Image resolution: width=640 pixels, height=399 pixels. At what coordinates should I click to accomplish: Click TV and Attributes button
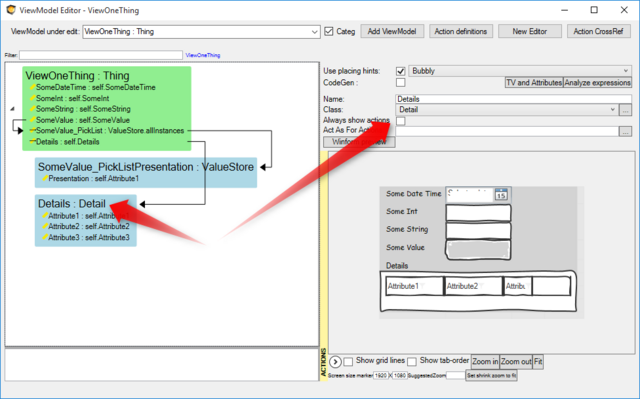click(534, 82)
